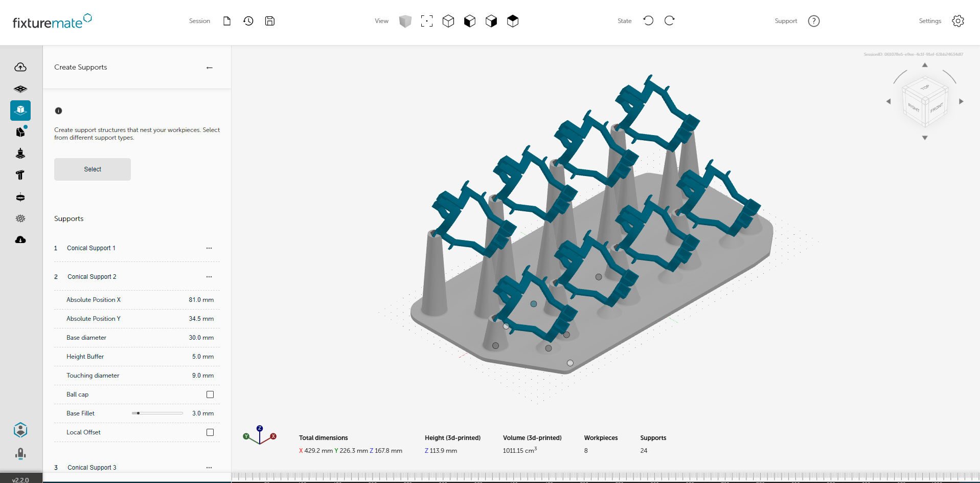Start a new session document

[x=227, y=21]
